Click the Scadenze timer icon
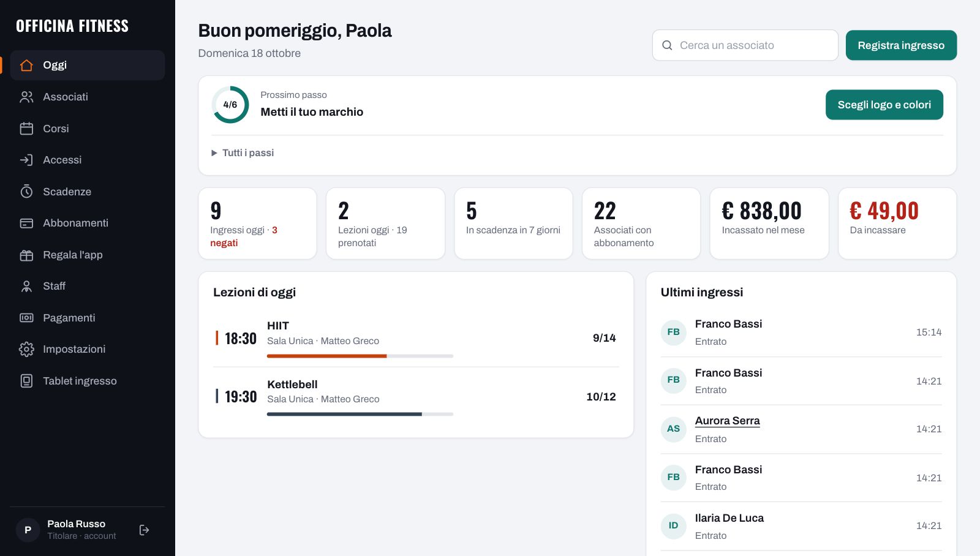 [26, 192]
